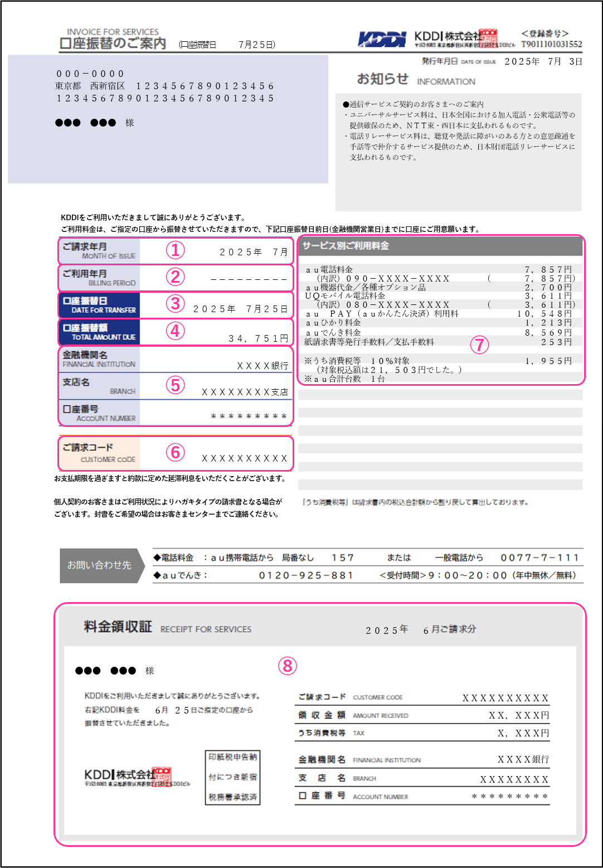Screen dimensions: 603x868
Task: Click the blue KDDI logo in header
Action: [382, 40]
